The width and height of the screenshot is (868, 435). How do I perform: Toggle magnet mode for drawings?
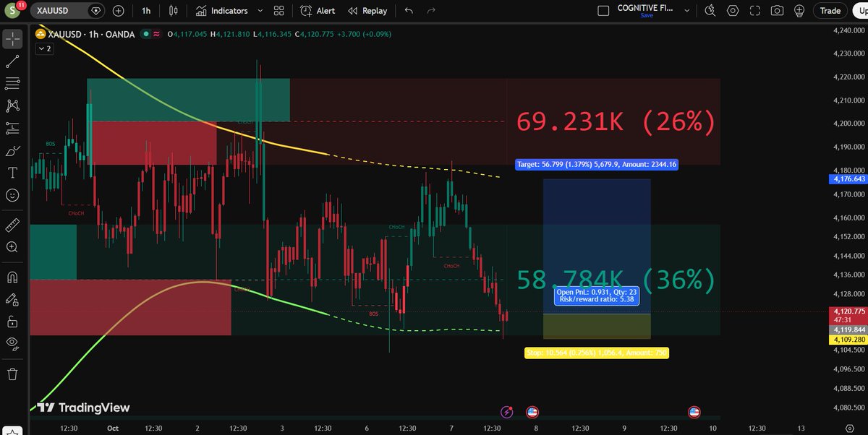tap(12, 277)
